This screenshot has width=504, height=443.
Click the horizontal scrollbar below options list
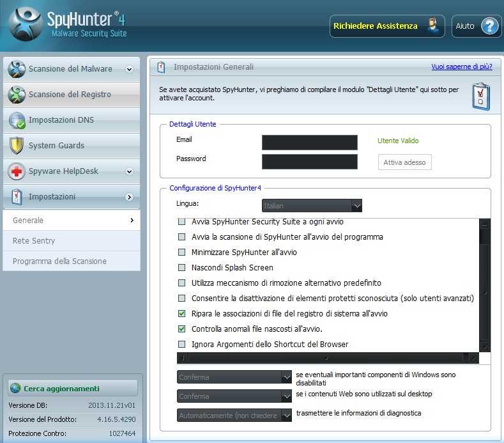tap(328, 358)
